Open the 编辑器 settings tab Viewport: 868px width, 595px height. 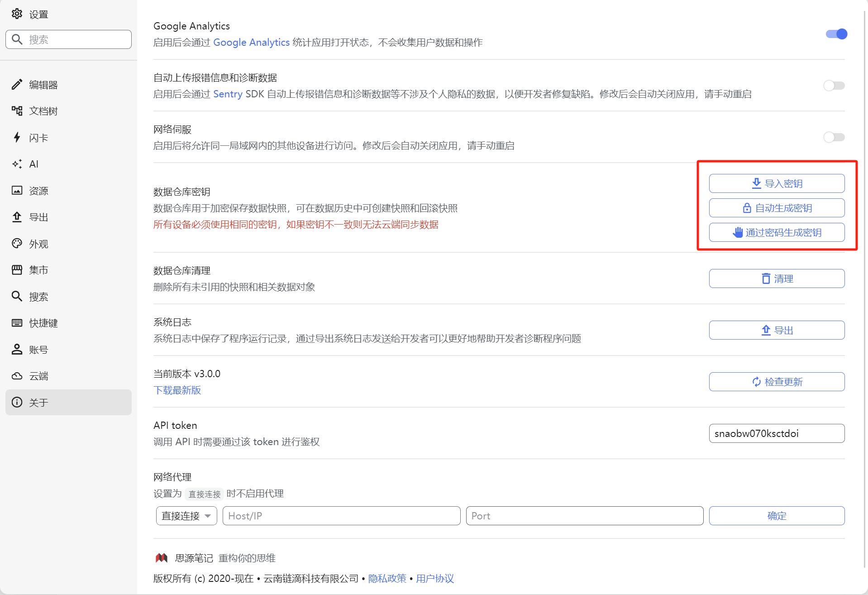68,85
